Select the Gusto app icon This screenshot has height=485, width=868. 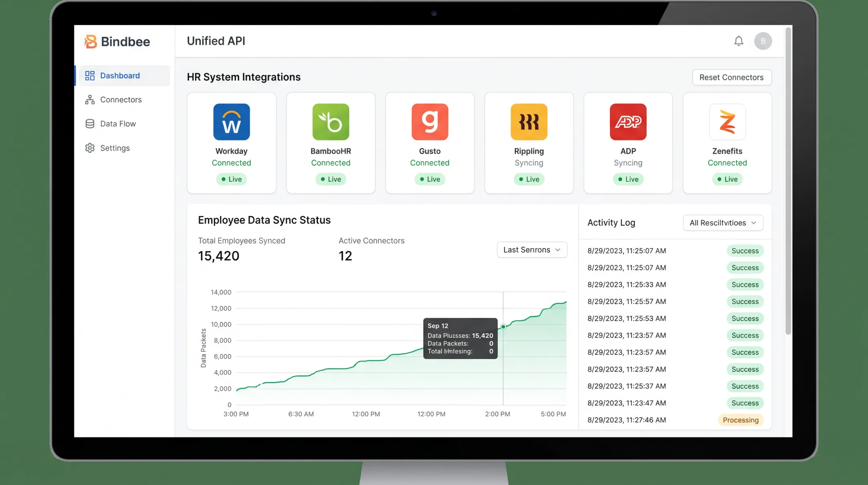click(x=430, y=122)
